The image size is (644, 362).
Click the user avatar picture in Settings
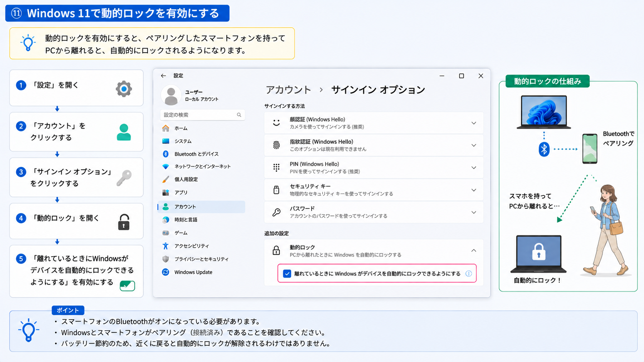pyautogui.click(x=171, y=95)
